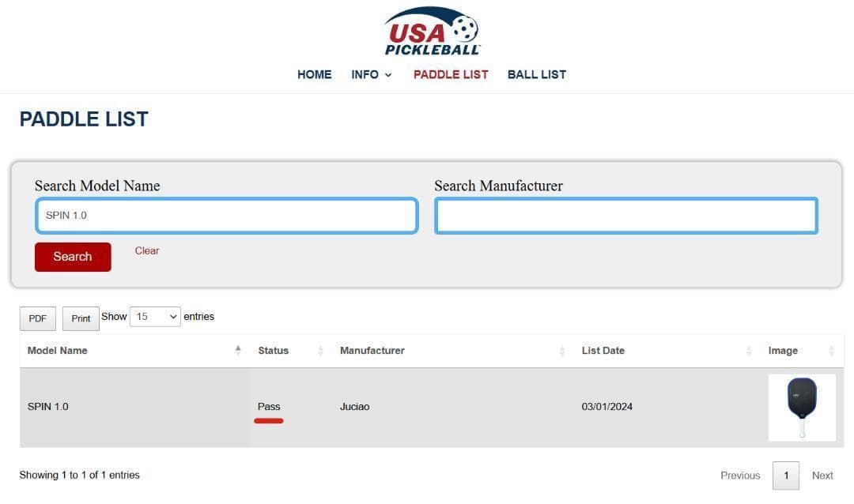Go to the HOME page

314,74
